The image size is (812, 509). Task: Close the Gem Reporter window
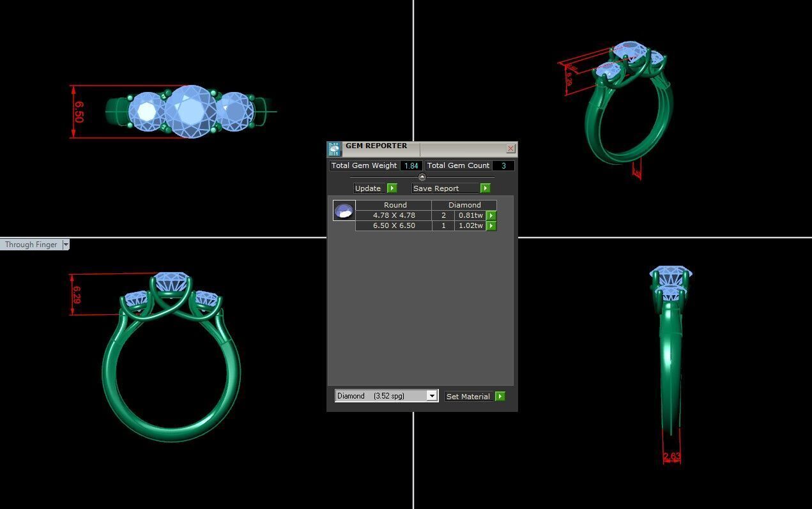point(511,148)
